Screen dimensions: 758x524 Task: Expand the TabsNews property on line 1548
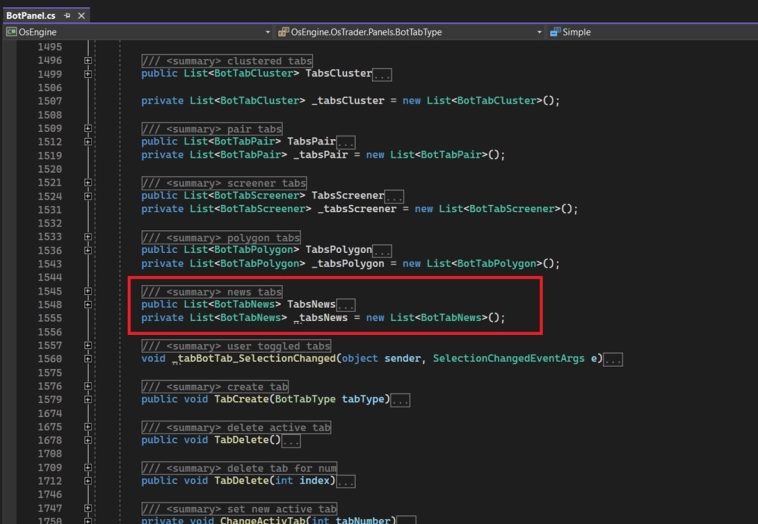88,305
